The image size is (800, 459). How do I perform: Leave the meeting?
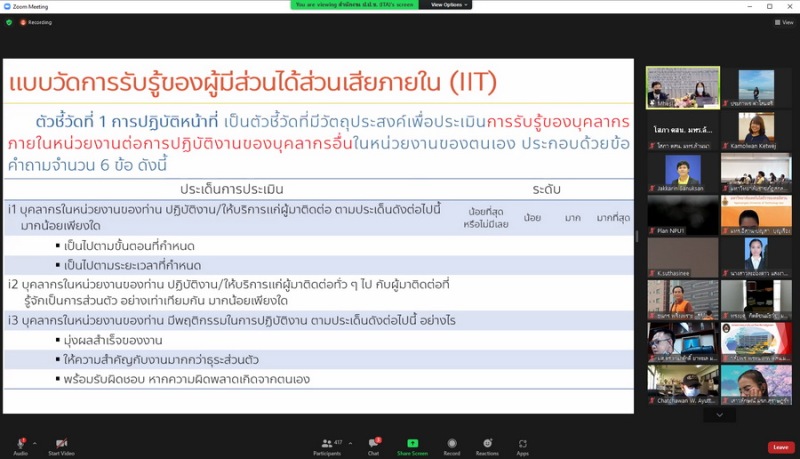tap(781, 447)
